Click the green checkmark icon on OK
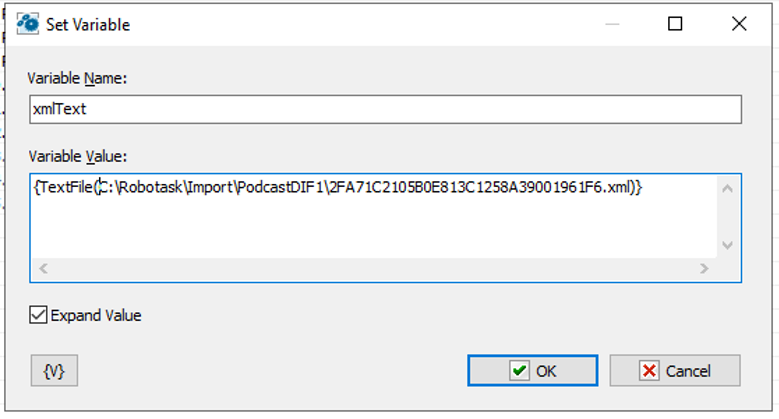779x419 pixels. pyautogui.click(x=519, y=371)
